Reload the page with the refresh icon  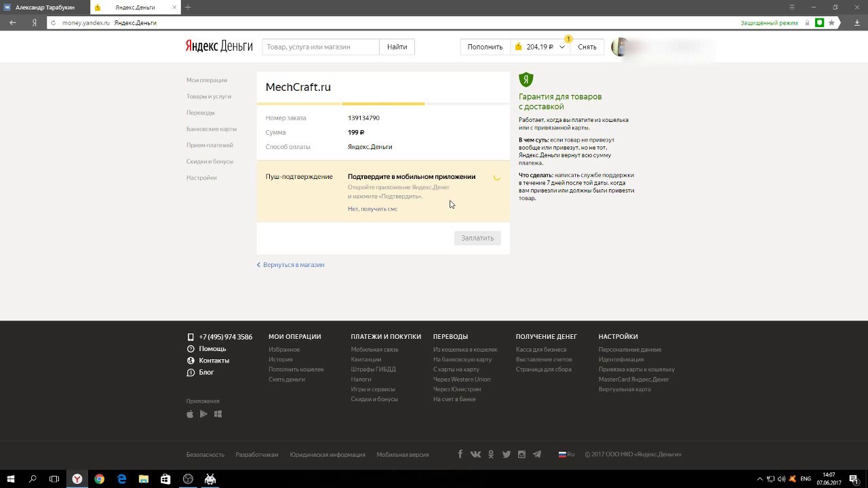pos(54,22)
